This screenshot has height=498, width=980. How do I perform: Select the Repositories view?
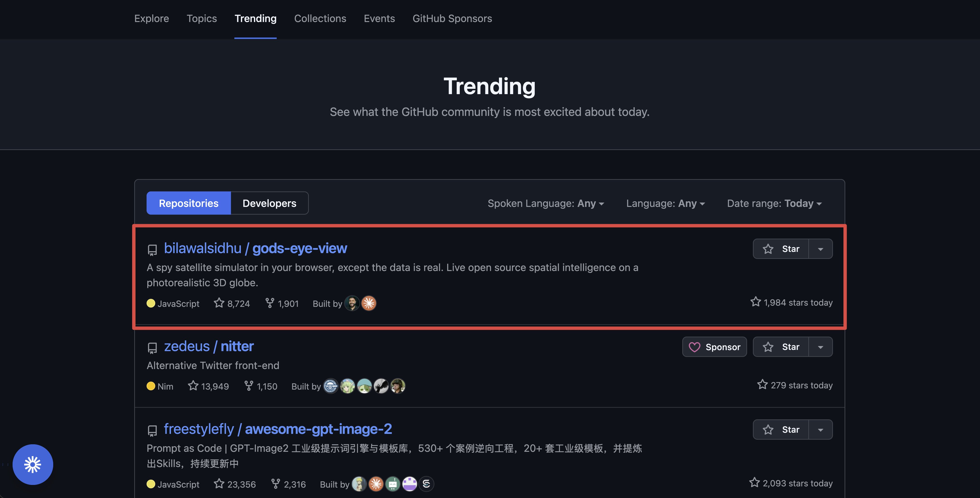tap(189, 203)
